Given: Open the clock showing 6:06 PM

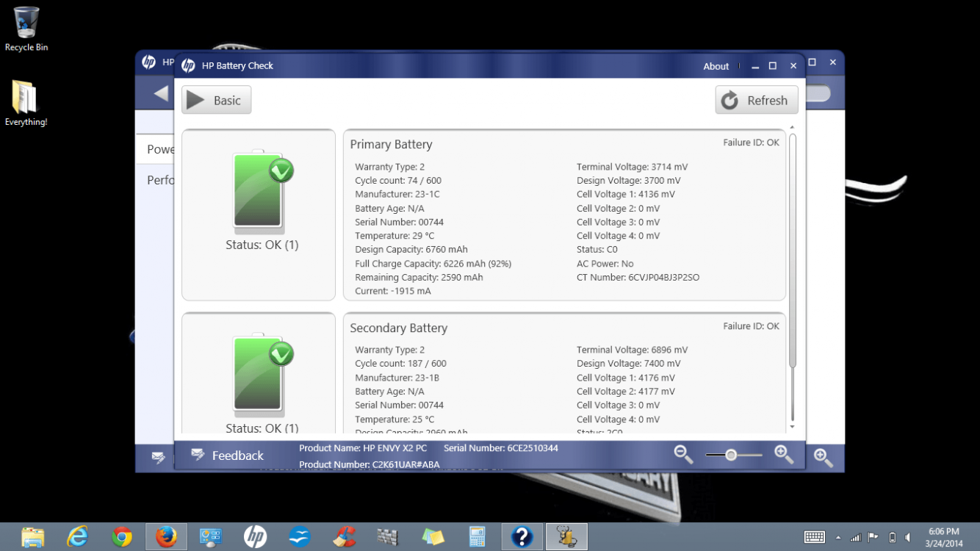Looking at the screenshot, I should point(944,537).
